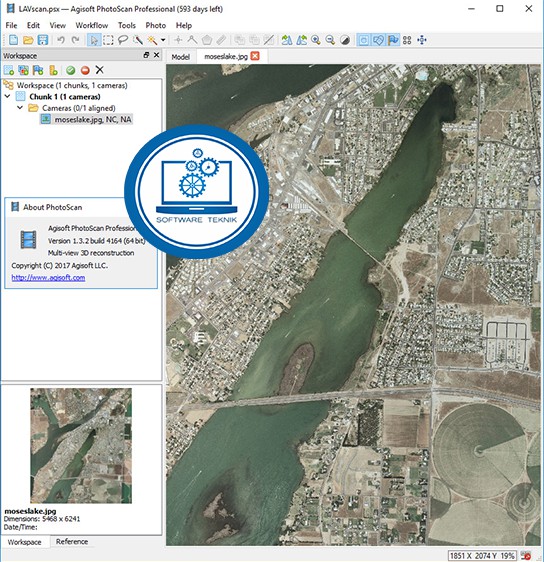Open the image brightness adjustment
Image resolution: width=544 pixels, height=562 pixels.
pos(345,40)
